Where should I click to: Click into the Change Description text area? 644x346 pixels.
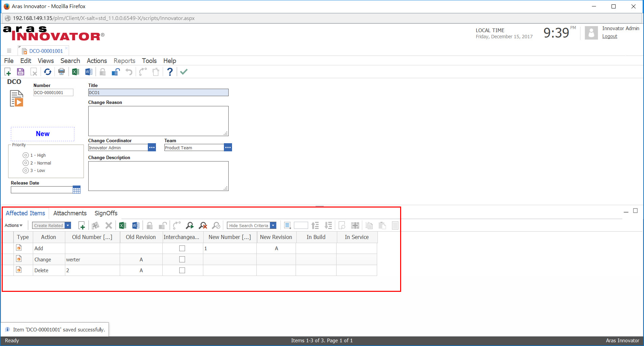[x=158, y=176]
